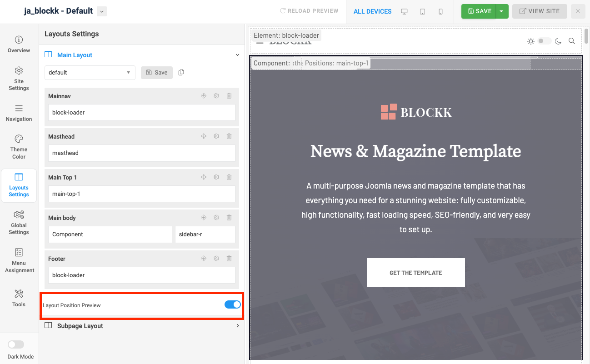The height and width of the screenshot is (364, 590).
Task: Open search in the site preview
Action: tap(572, 41)
